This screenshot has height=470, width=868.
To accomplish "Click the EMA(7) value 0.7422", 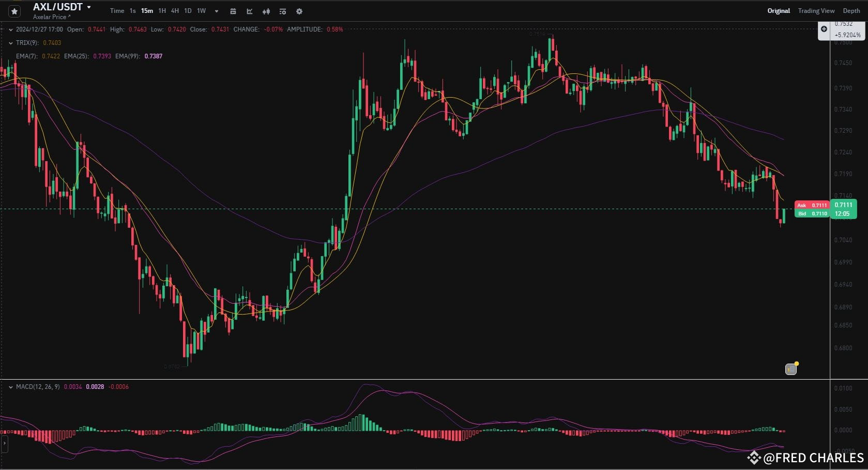I will (51, 56).
